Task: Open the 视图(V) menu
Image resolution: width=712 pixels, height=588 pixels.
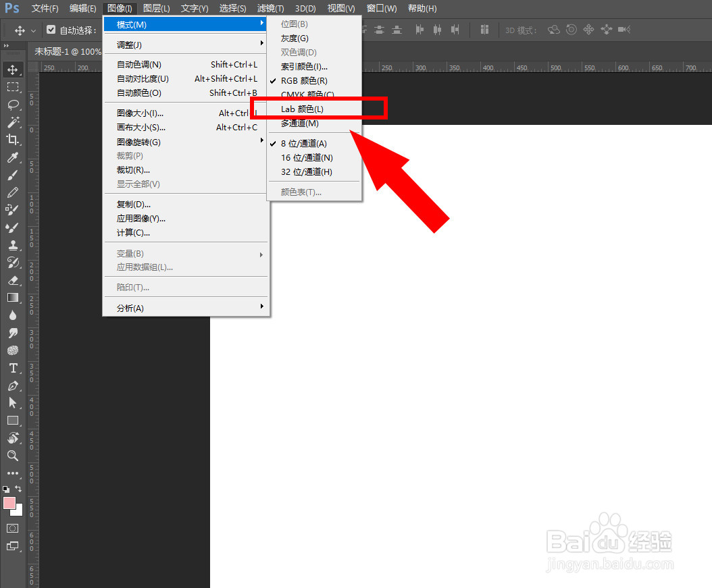Action: (341, 8)
